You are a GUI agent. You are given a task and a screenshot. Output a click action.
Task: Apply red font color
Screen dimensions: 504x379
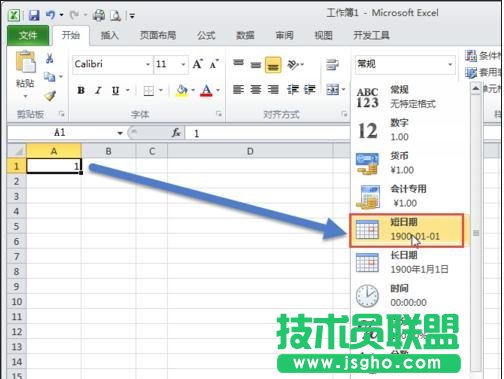[206, 90]
